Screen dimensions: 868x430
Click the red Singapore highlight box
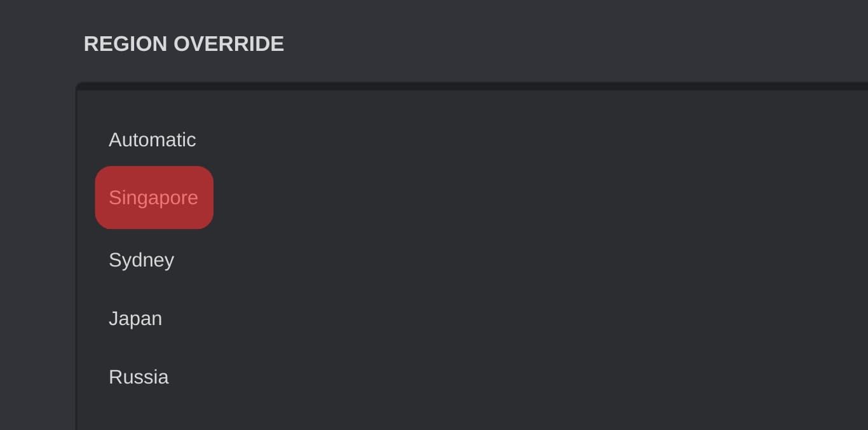154,197
